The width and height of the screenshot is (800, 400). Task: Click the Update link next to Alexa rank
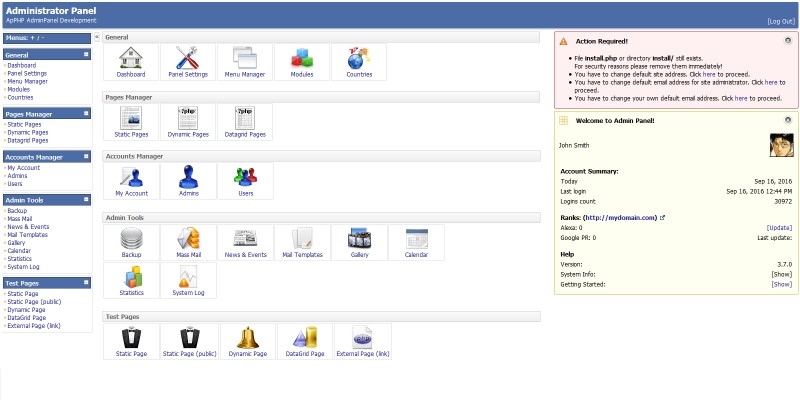click(x=779, y=227)
